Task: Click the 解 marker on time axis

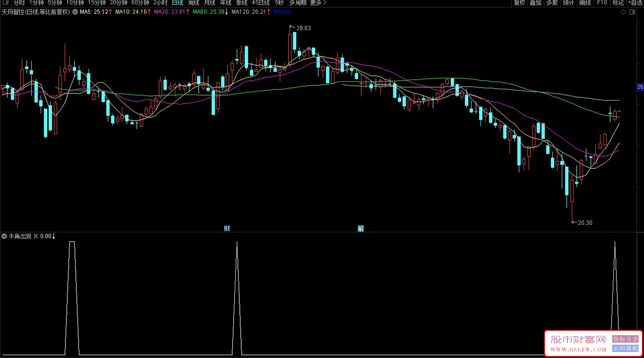Action: (361, 228)
